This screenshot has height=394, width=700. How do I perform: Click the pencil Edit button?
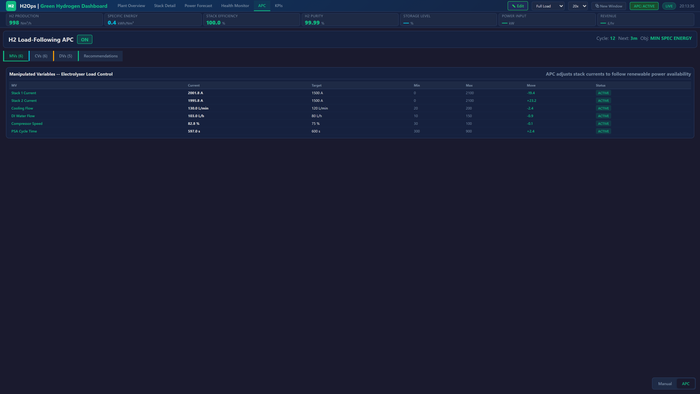point(517,6)
